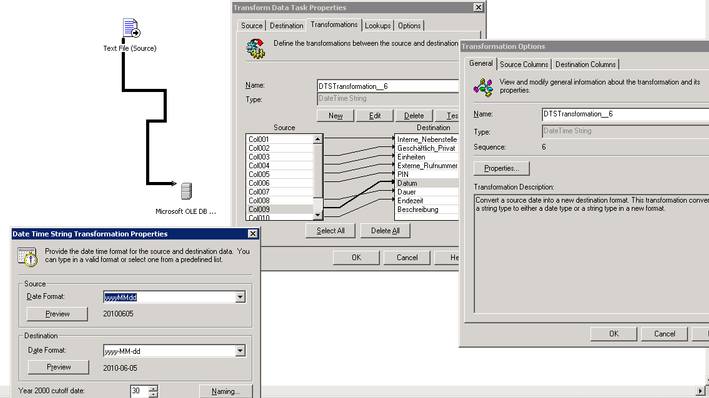This screenshot has height=398, width=709.
Task: Expand the destination Date Format dropdown
Action: click(x=240, y=351)
